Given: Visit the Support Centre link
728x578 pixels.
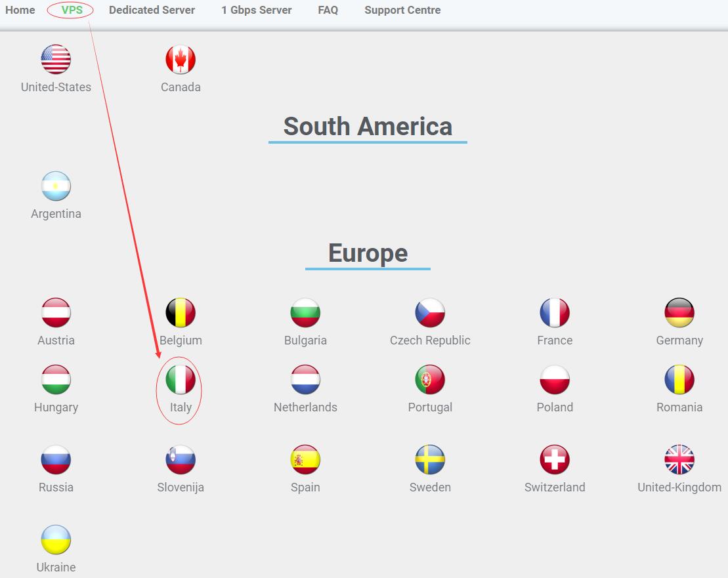Looking at the screenshot, I should 402,10.
